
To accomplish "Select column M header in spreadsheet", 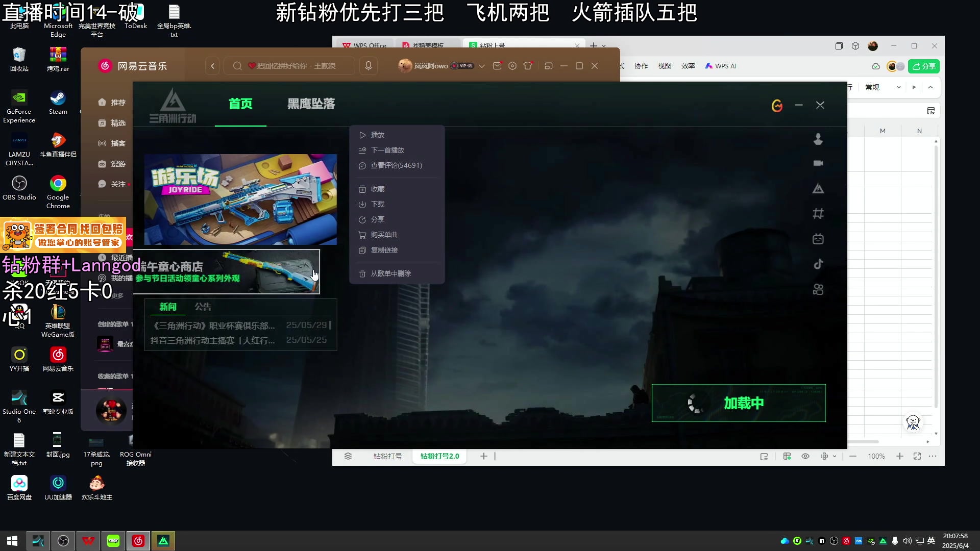I will coord(883,131).
